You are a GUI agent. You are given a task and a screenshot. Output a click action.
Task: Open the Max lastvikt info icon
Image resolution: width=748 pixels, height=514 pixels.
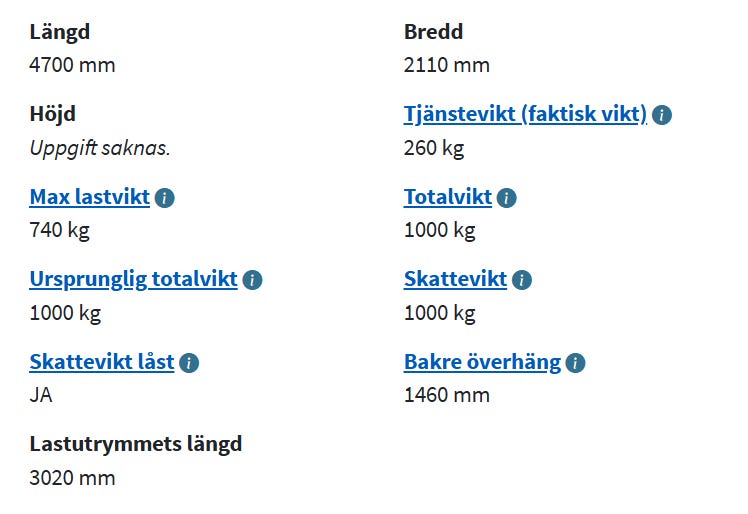point(165,198)
